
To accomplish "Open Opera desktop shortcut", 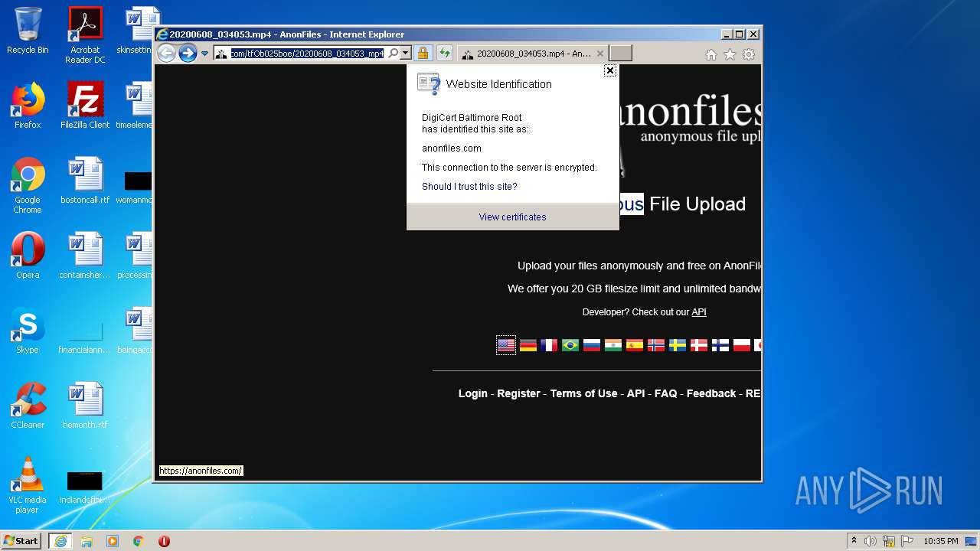I will point(28,256).
